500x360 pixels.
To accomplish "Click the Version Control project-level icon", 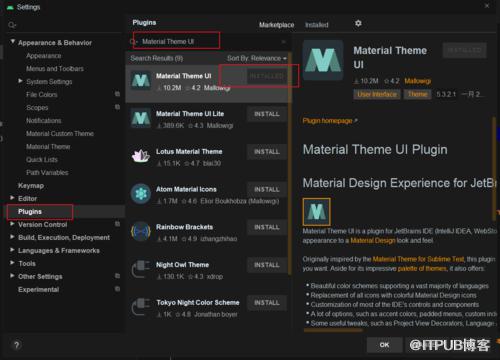I will point(117,224).
